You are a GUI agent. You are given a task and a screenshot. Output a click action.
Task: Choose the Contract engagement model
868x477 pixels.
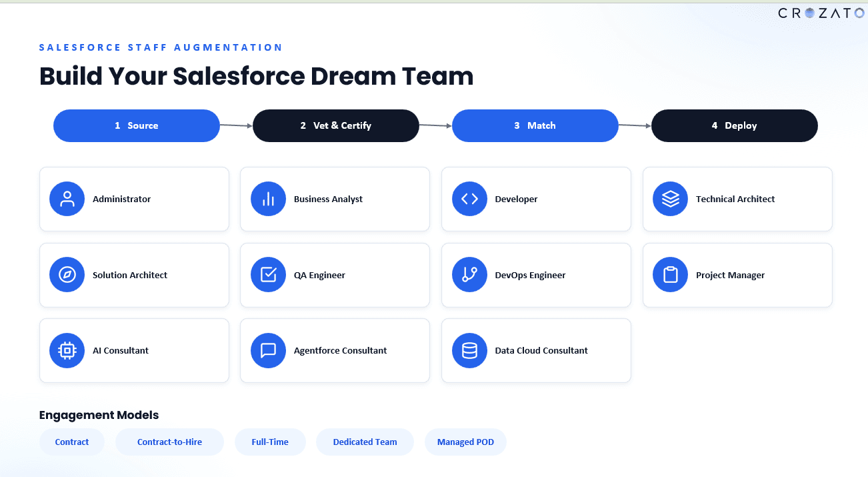tap(72, 442)
